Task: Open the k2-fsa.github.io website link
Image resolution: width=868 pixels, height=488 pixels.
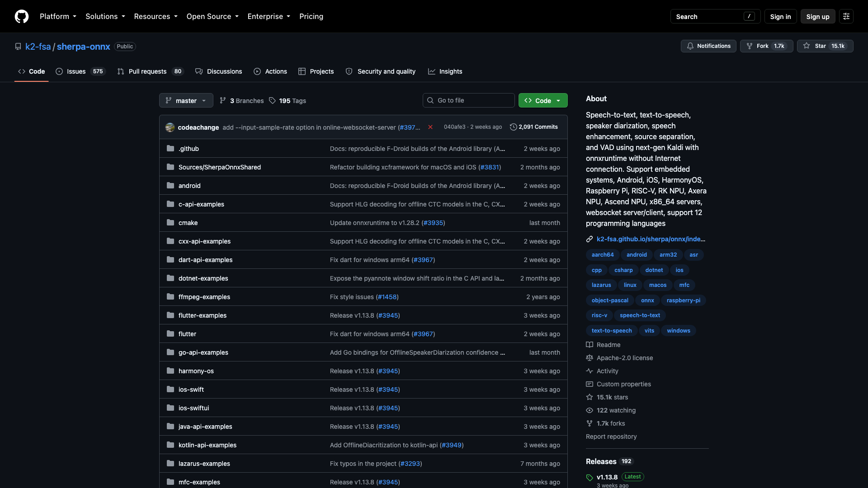Action: pyautogui.click(x=651, y=239)
